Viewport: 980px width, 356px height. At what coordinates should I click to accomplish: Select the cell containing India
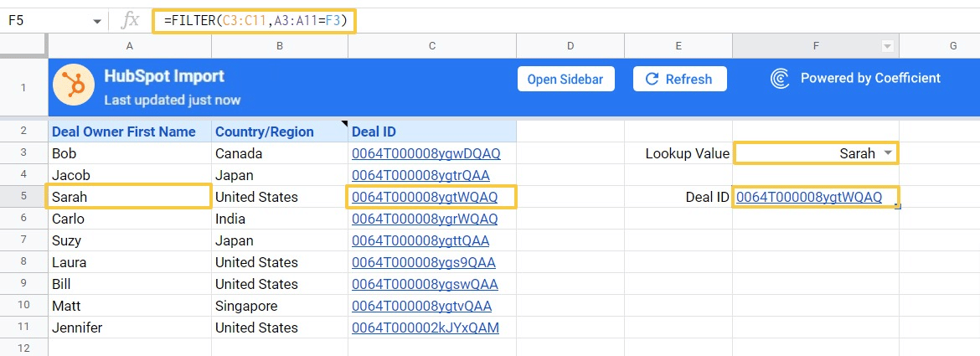pos(280,219)
